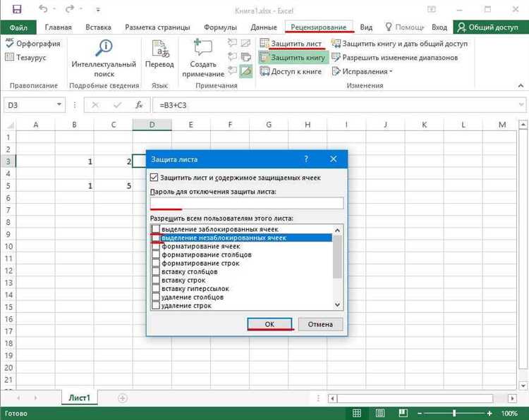The height and width of the screenshot is (420, 529).
Task: Redo the last action
Action: [x=70, y=9]
